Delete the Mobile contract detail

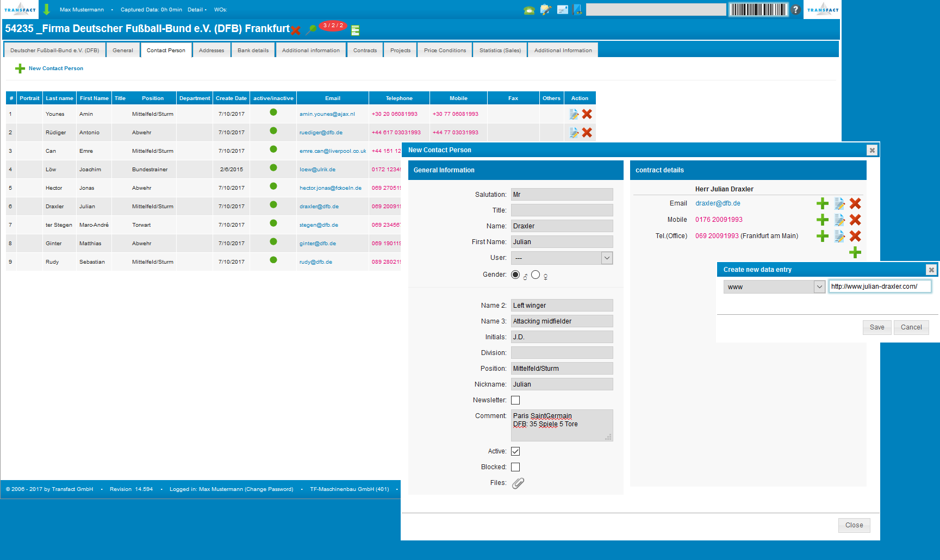point(855,220)
